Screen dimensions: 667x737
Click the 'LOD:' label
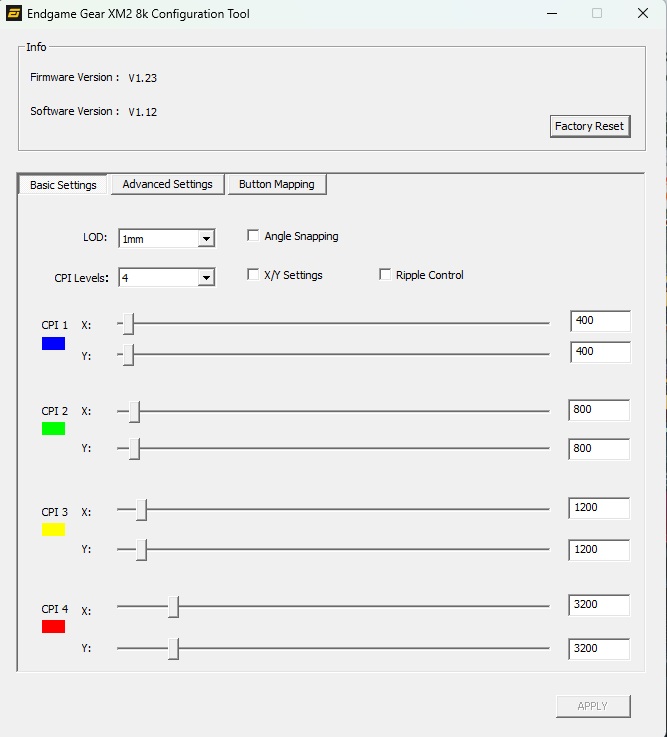[x=95, y=237]
